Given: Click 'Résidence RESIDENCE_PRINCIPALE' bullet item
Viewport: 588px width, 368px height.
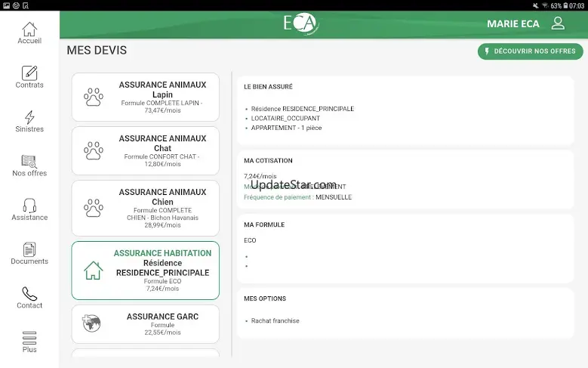Looking at the screenshot, I should click(x=302, y=109).
